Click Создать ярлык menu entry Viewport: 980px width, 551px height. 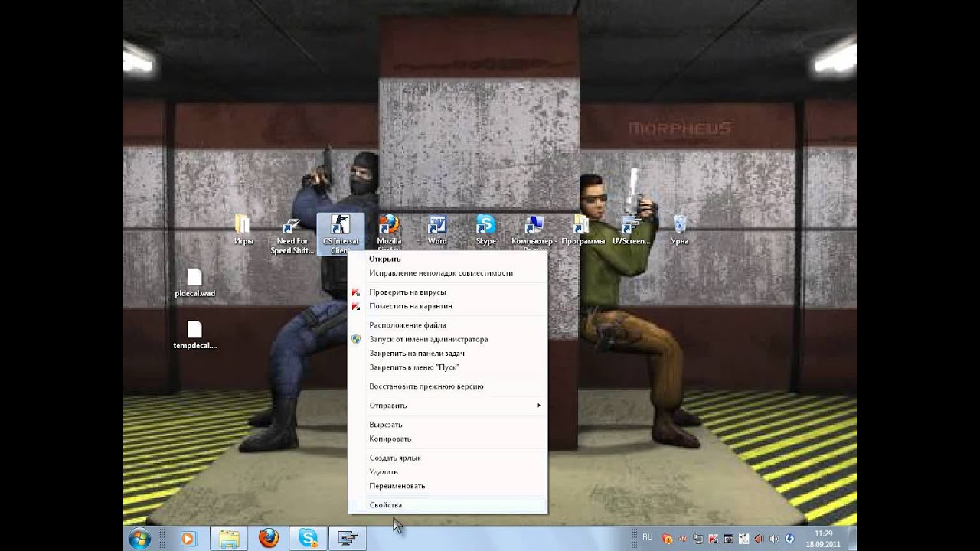447,458
